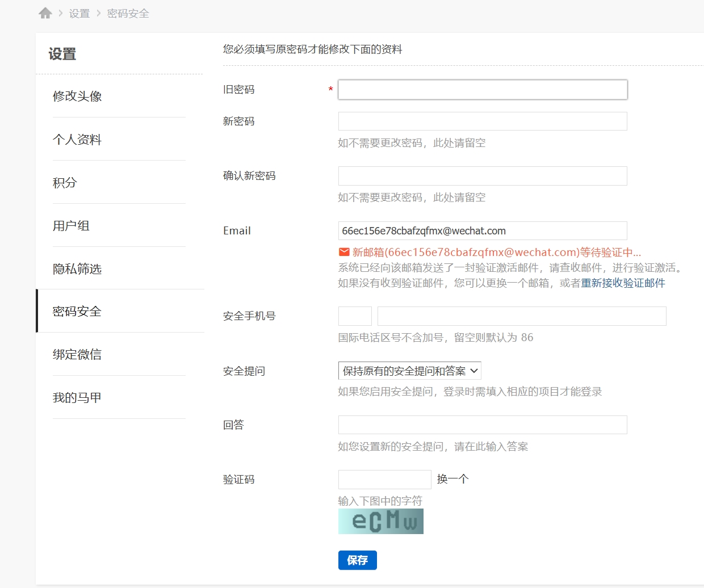Select 积分 sidebar item
704x588 pixels.
click(x=65, y=183)
